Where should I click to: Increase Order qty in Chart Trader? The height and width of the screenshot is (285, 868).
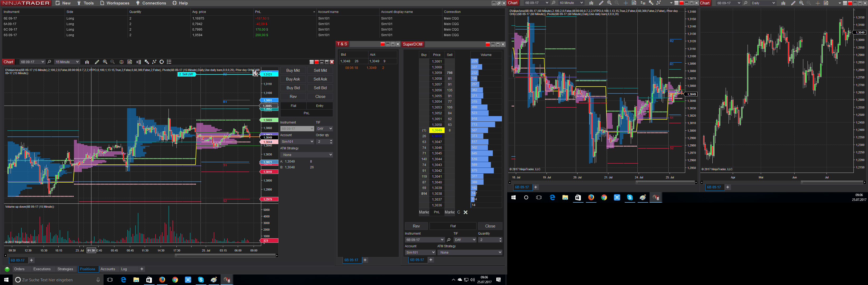tap(331, 140)
